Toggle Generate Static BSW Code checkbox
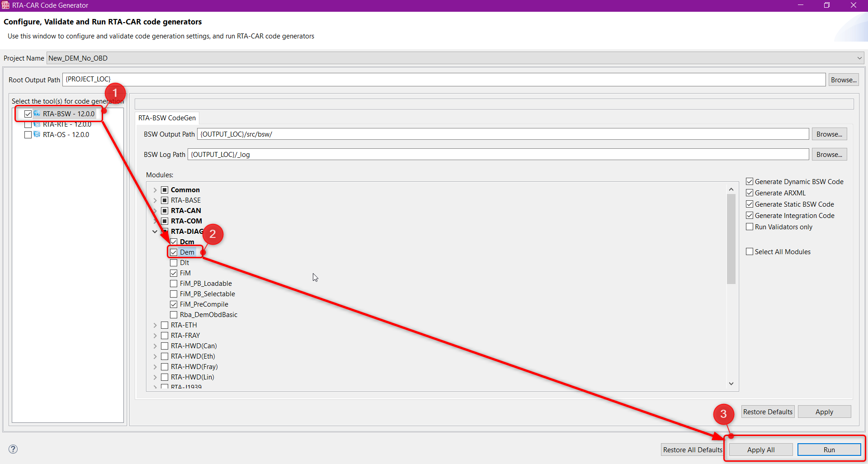868x464 pixels. coord(750,204)
